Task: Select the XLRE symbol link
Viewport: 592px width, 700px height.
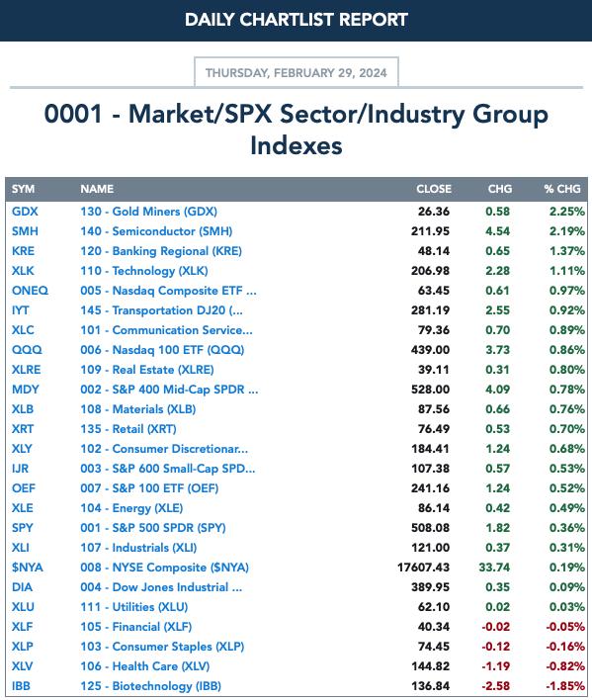Action: 27,370
